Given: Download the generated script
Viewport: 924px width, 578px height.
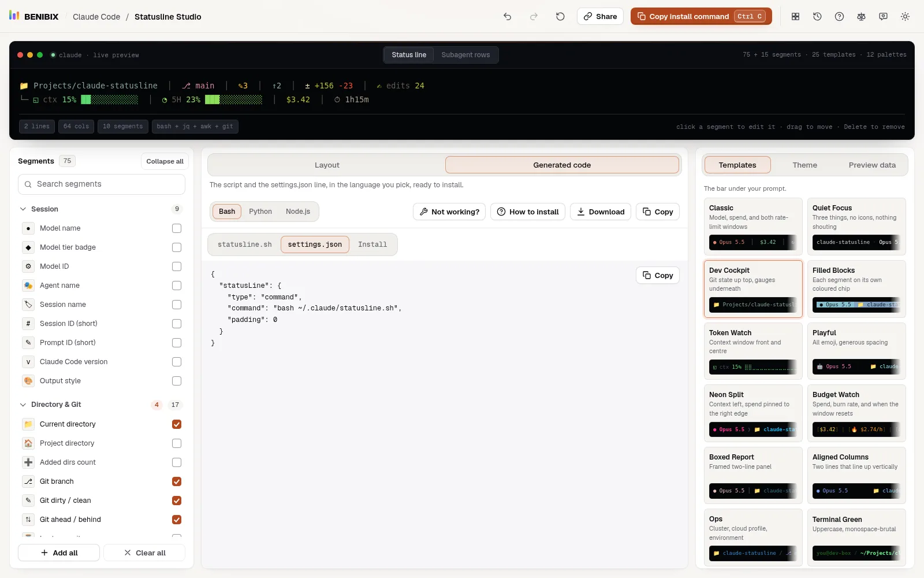Looking at the screenshot, I should (601, 212).
